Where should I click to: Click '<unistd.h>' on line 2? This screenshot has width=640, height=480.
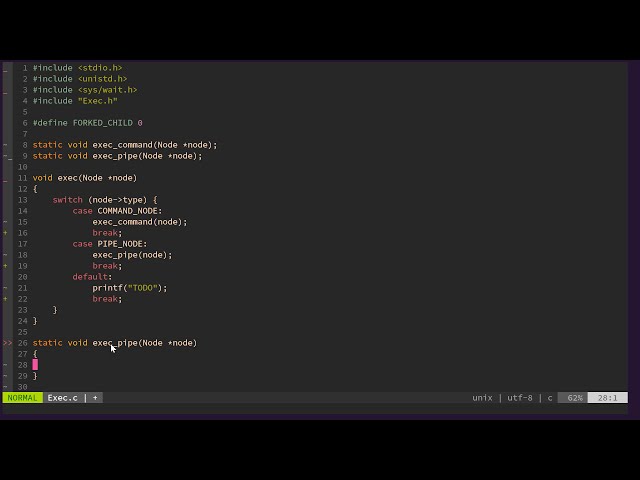(102, 79)
